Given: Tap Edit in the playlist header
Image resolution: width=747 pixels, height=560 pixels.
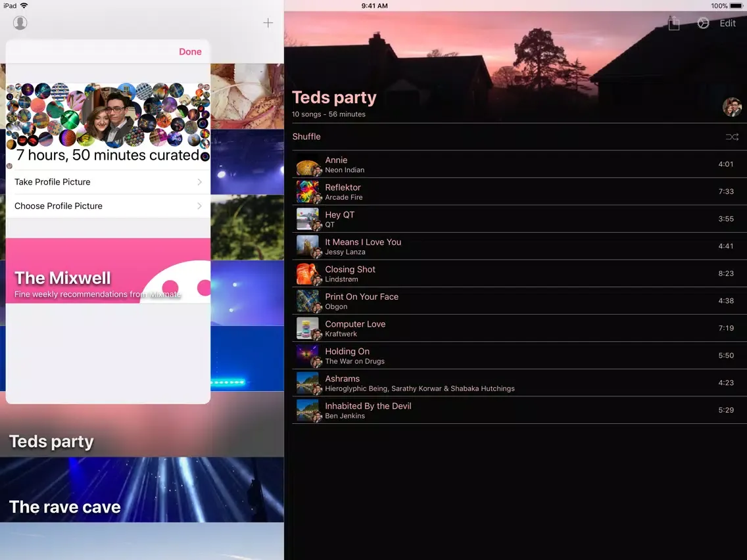Looking at the screenshot, I should coord(727,24).
